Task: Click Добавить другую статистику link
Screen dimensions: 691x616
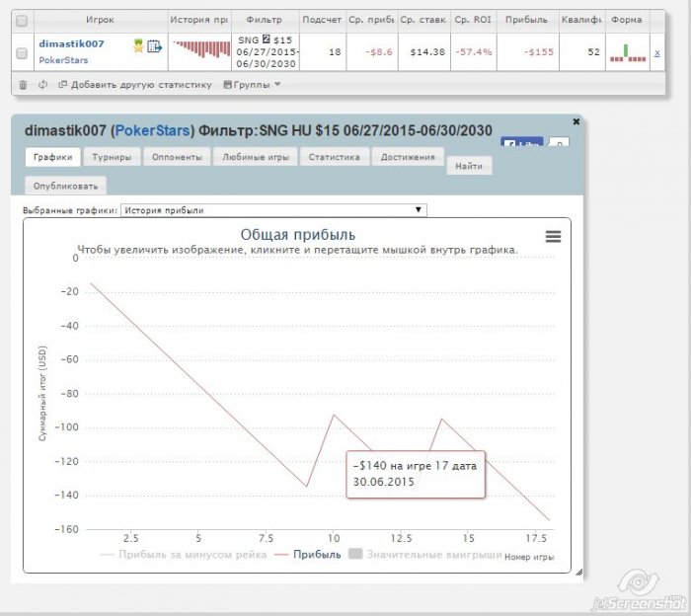Action: coord(136,85)
